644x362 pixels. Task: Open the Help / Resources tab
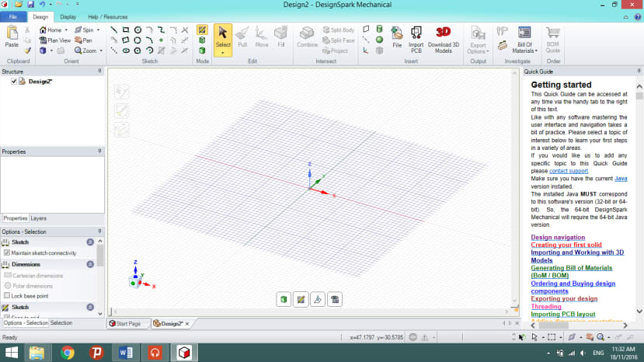[108, 17]
